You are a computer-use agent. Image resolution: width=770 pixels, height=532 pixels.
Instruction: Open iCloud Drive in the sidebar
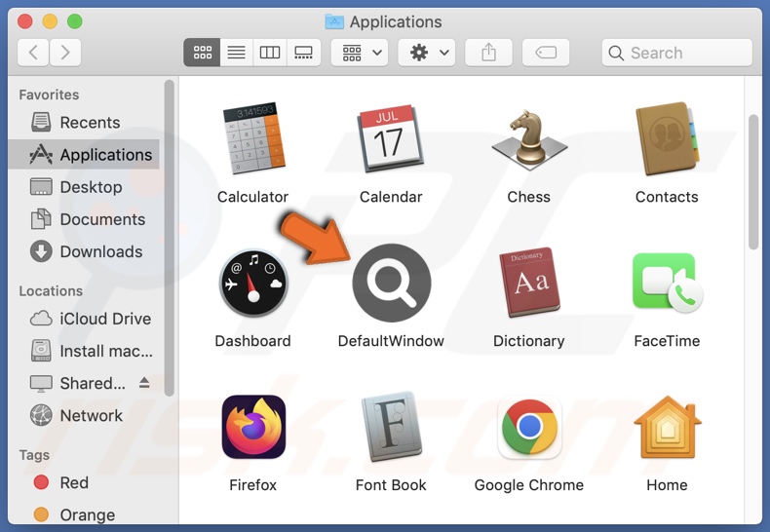click(84, 319)
